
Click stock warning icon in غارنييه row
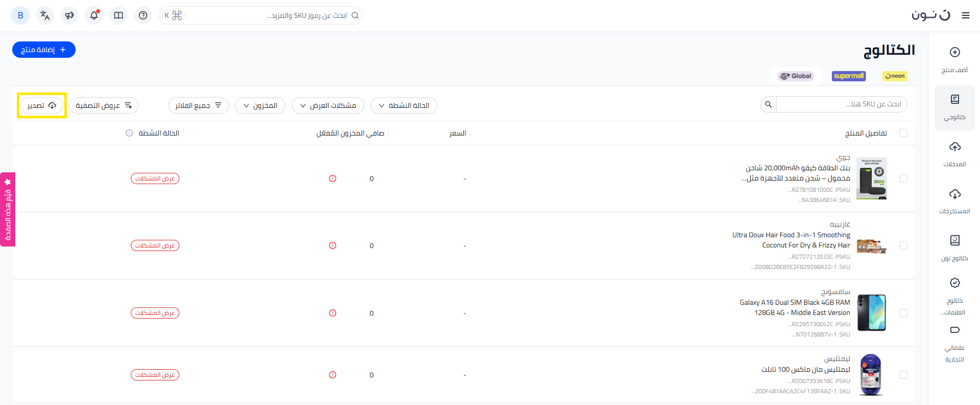click(x=333, y=245)
